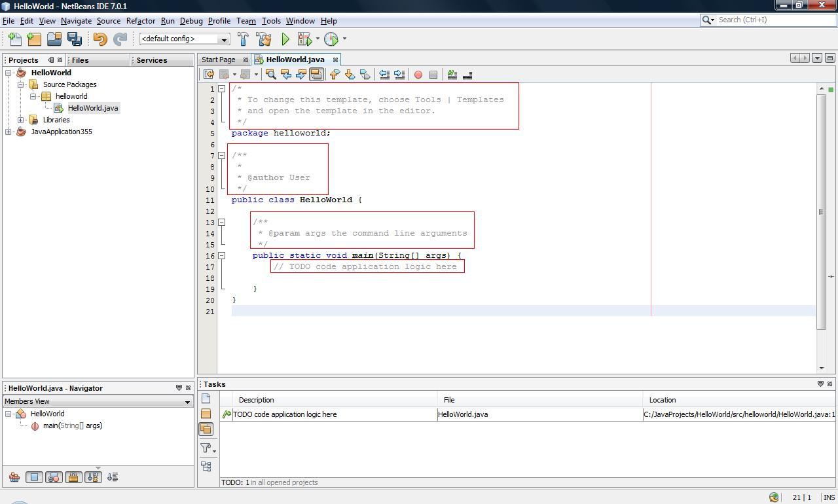The image size is (838, 504).
Task: Toggle Show Non-Public Members in Navigator
Action: click(73, 477)
